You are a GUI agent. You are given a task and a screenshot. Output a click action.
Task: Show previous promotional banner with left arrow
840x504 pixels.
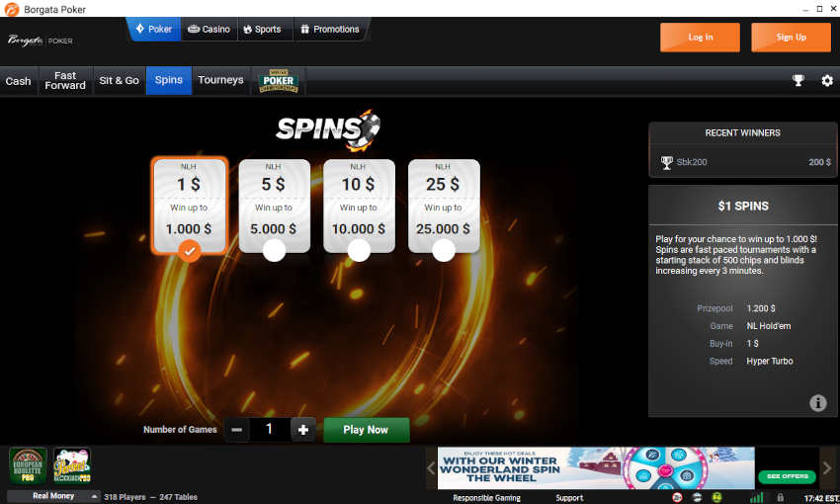click(x=431, y=468)
